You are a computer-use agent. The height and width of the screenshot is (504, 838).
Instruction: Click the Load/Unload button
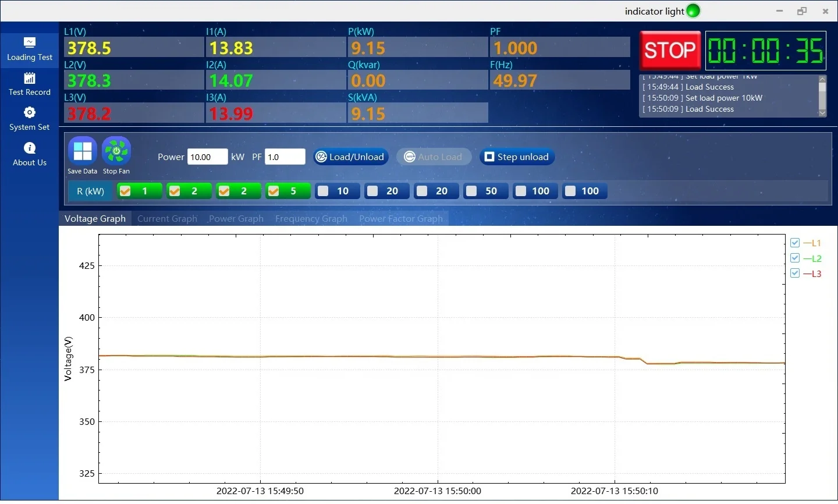(350, 157)
